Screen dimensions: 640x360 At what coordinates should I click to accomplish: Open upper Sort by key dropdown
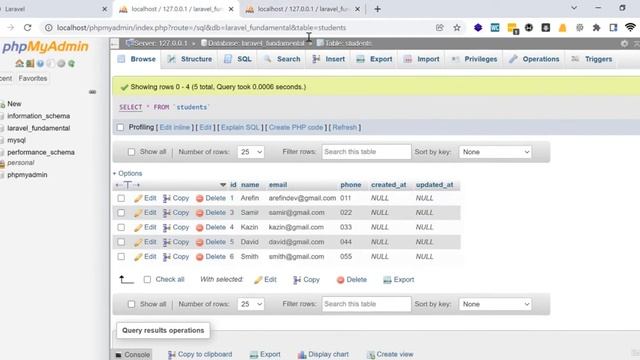coord(495,152)
